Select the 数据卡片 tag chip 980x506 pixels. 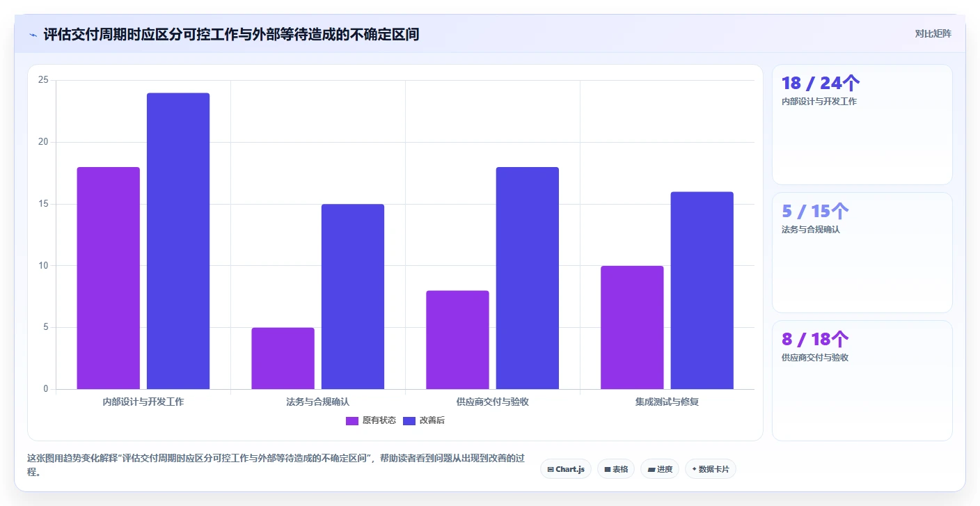711,469
